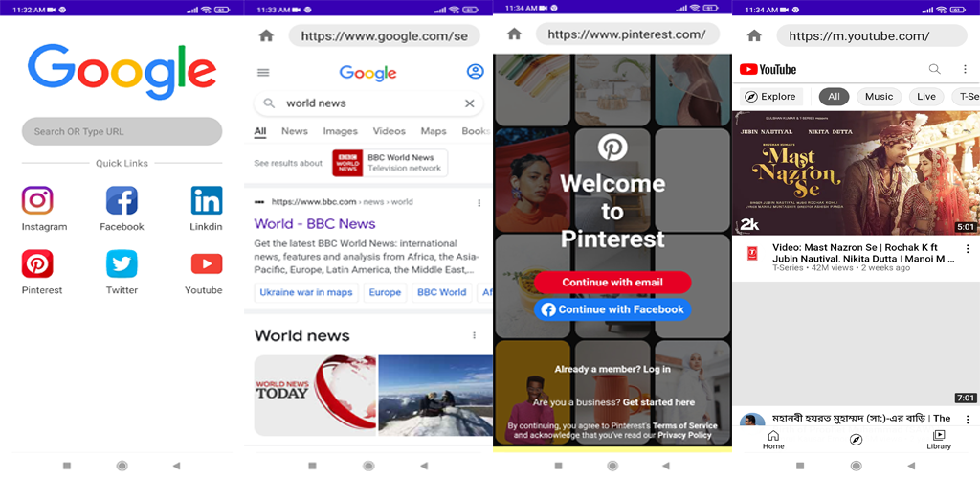980x479 pixels.
Task: Open the Explore chip on YouTube
Action: coord(771,97)
